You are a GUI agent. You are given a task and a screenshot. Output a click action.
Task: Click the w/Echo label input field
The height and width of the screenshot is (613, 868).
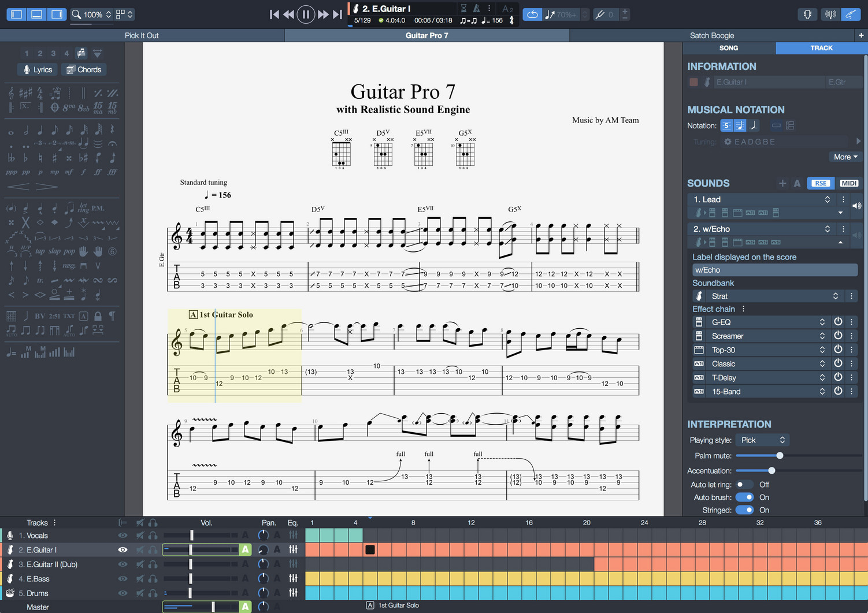click(x=774, y=270)
